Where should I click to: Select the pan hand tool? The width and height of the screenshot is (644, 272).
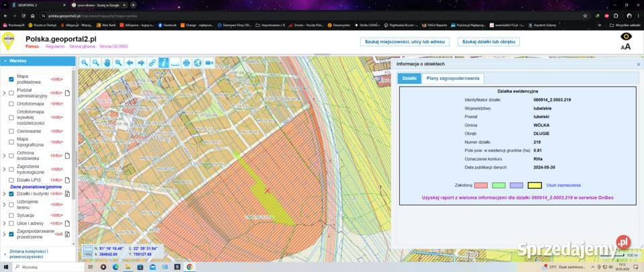coord(107,62)
